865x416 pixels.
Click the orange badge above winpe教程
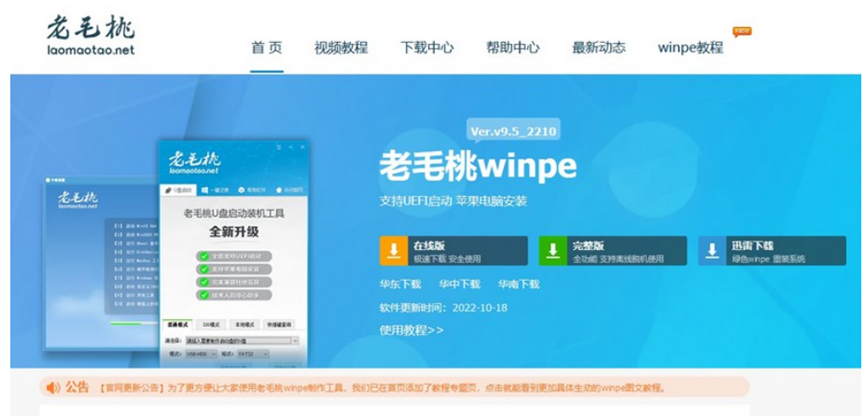741,31
